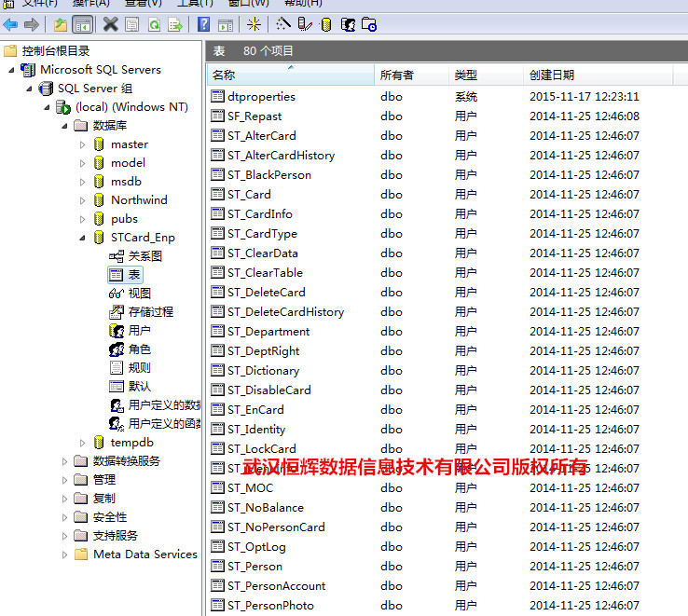Viewport: 688px width, 616px height.
Task: Expand the model database
Action: [82, 163]
